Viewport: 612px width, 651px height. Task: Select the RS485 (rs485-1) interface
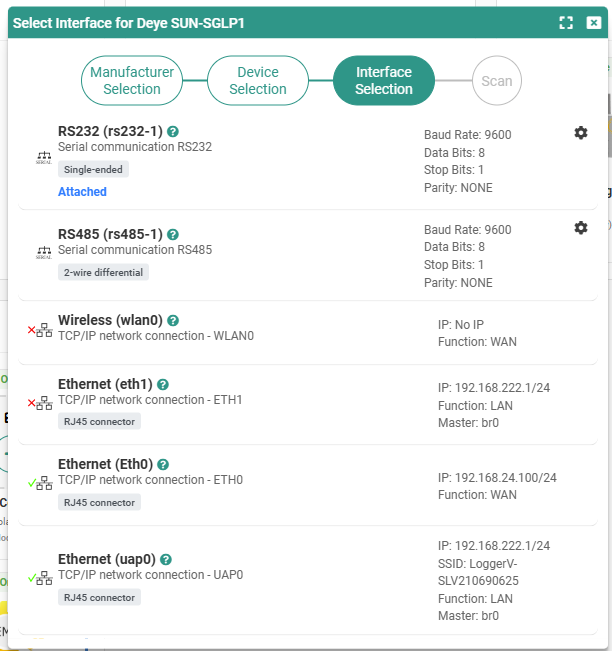click(x=308, y=256)
